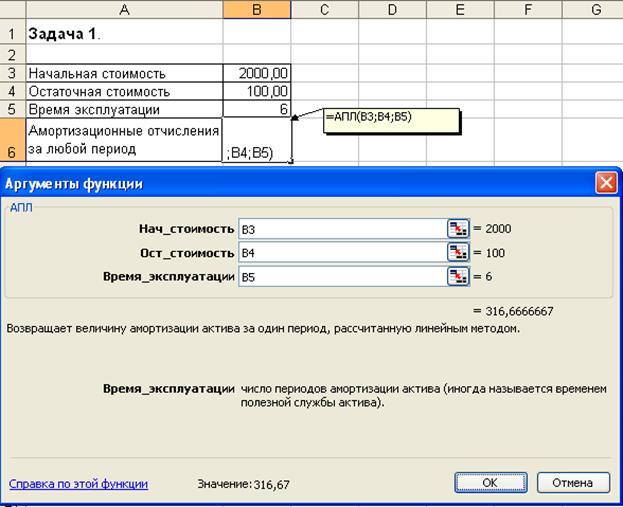Select row 3 header
This screenshot has width=623, height=507.
11,73
